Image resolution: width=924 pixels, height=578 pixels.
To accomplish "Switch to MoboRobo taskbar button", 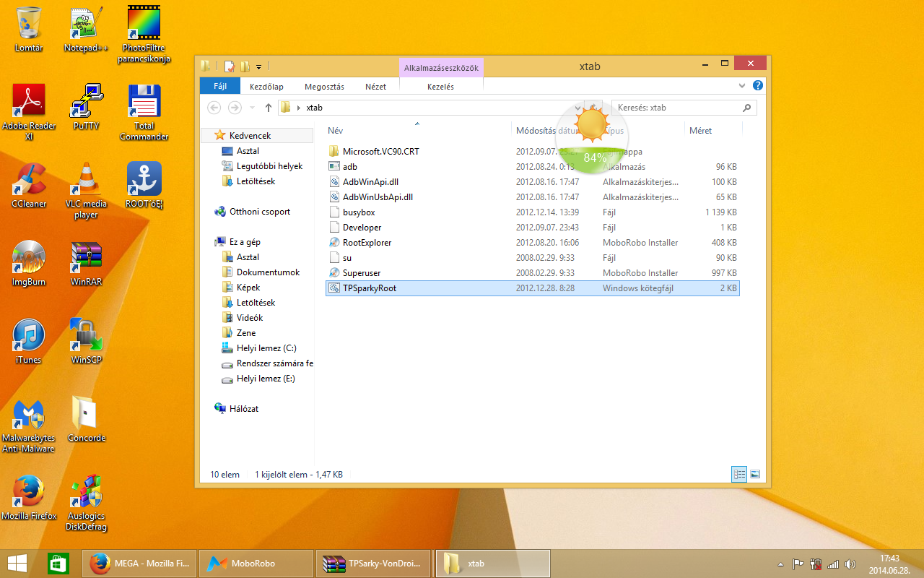I will point(254,564).
